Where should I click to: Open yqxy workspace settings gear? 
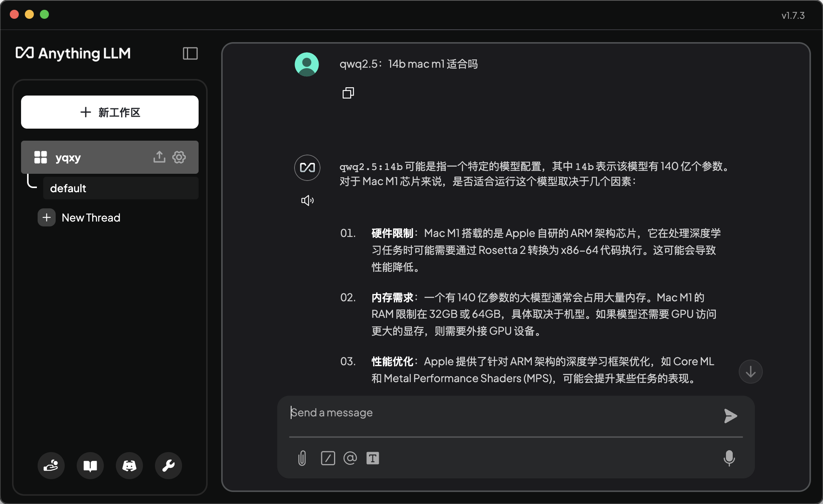[179, 157]
